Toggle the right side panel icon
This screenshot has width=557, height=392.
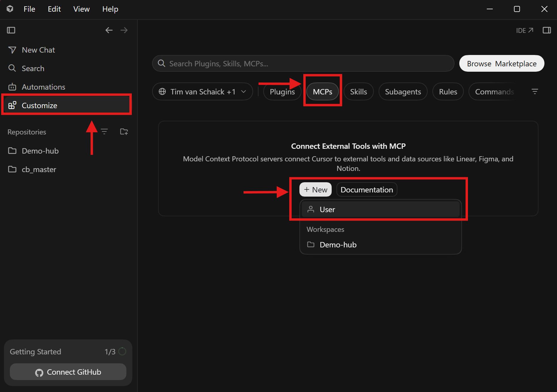click(x=547, y=30)
